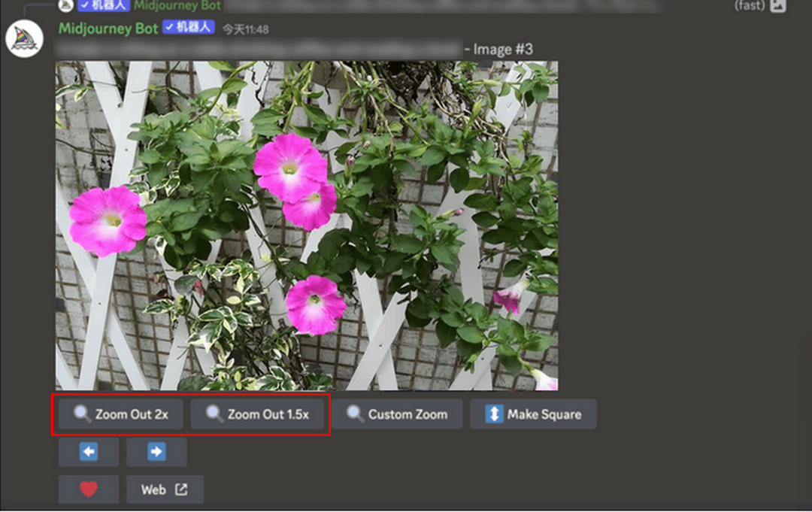Click the Midjourney Bot username beside the timestamp

coord(108,29)
